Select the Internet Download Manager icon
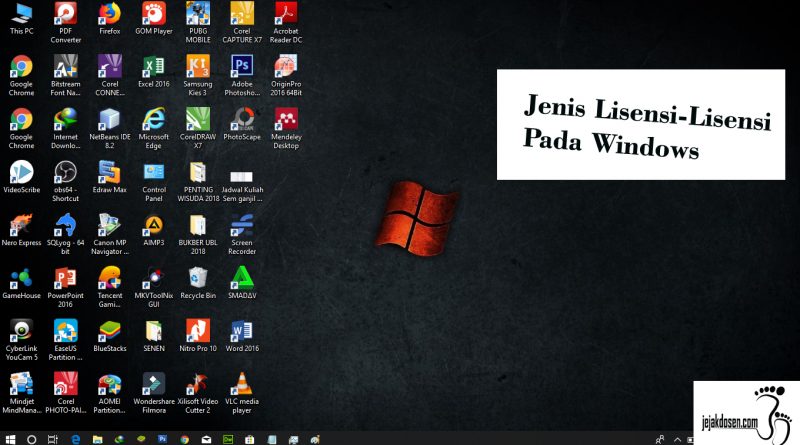The height and width of the screenshot is (445, 800). click(x=65, y=129)
